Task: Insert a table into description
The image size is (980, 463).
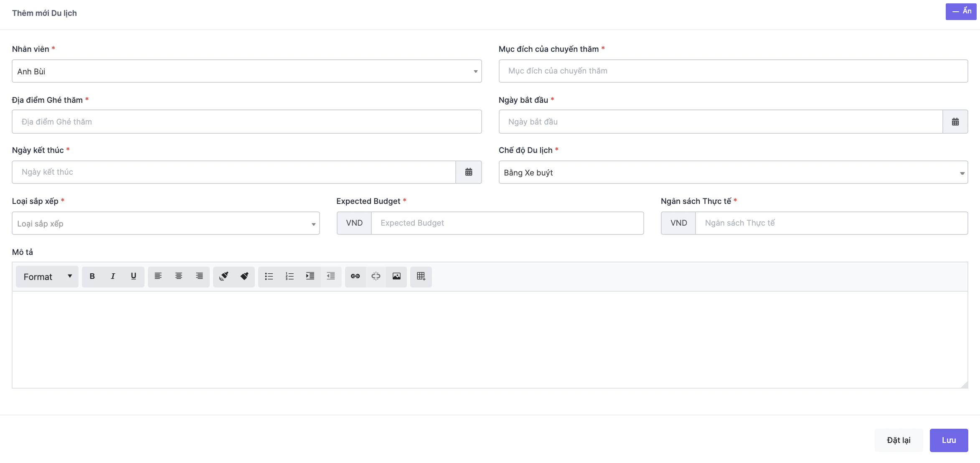Action: [x=421, y=276]
